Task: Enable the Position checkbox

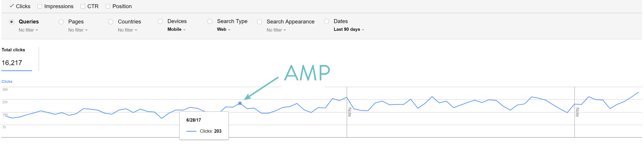Action: pyautogui.click(x=108, y=6)
